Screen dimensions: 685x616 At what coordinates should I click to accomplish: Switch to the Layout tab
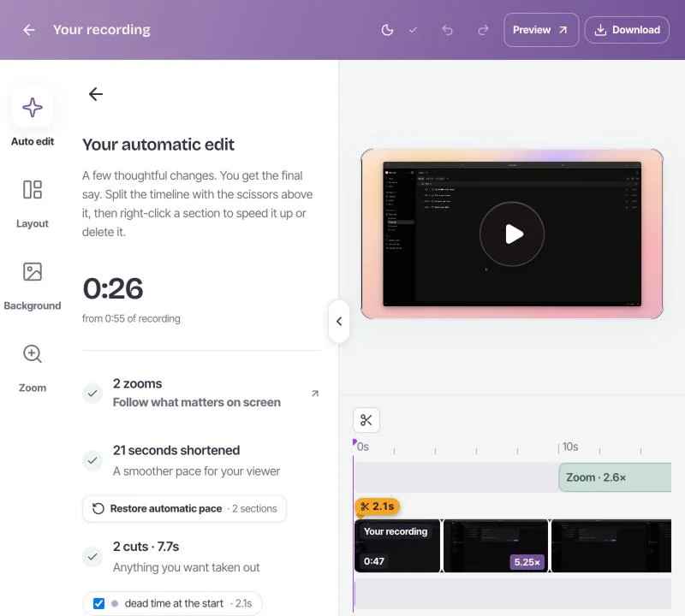(33, 203)
